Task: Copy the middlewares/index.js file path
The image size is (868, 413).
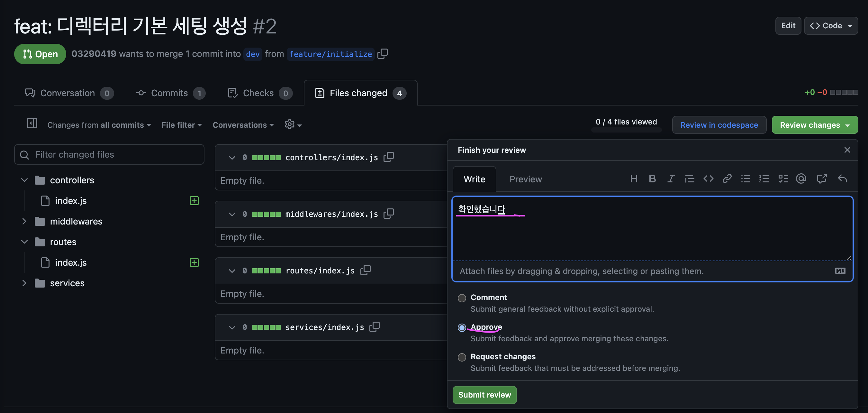Action: 389,213
